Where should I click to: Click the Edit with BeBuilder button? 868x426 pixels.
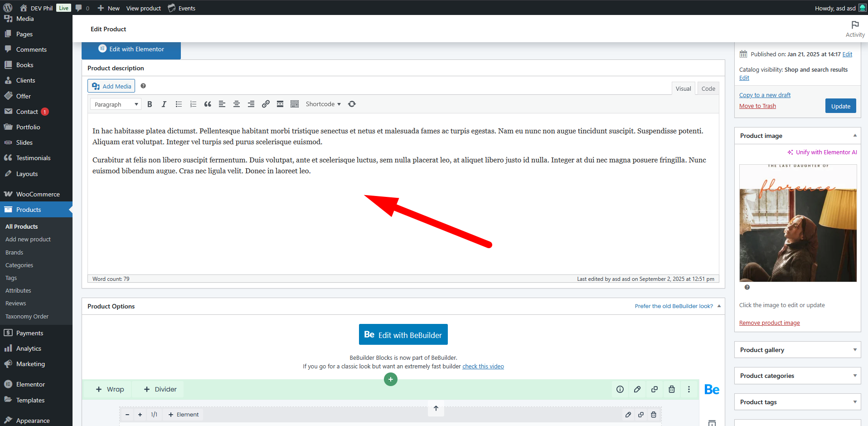pos(403,335)
